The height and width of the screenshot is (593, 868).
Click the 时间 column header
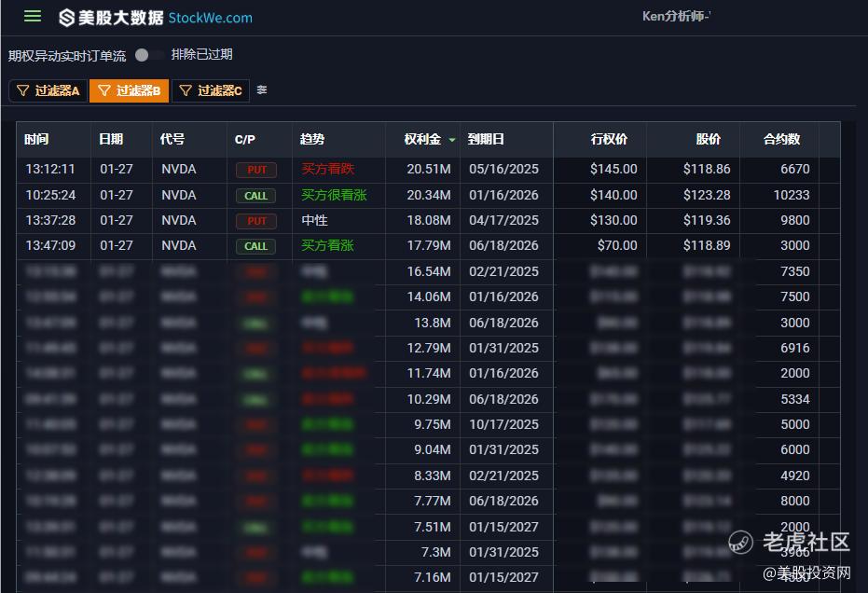pos(37,139)
